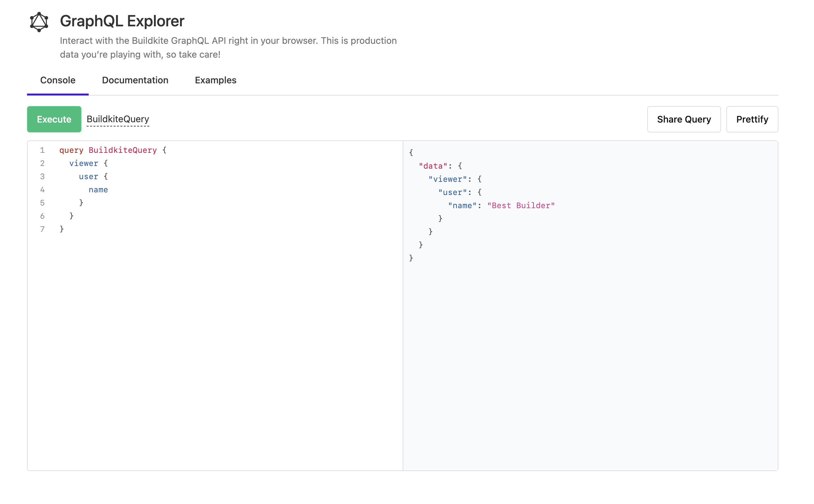The image size is (814, 504).
Task: Click the viewer key in the response pane
Action: click(x=448, y=179)
